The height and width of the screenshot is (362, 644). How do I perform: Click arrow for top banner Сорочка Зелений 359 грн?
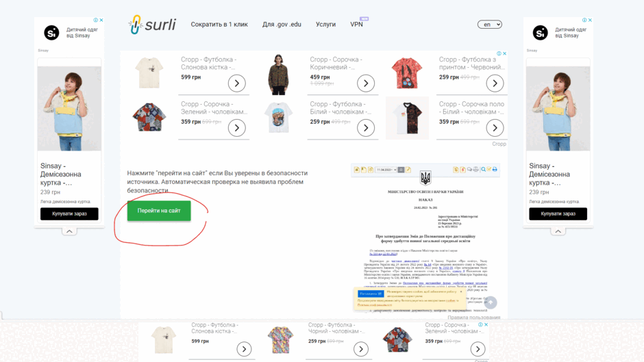pos(237,128)
